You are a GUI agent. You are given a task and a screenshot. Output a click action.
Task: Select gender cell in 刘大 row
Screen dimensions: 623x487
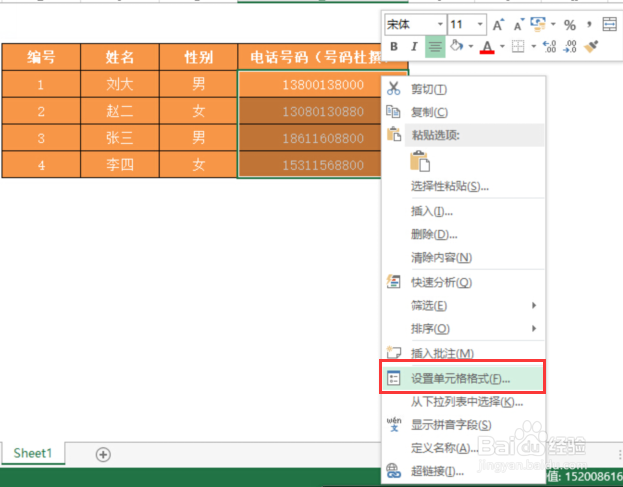(x=198, y=84)
